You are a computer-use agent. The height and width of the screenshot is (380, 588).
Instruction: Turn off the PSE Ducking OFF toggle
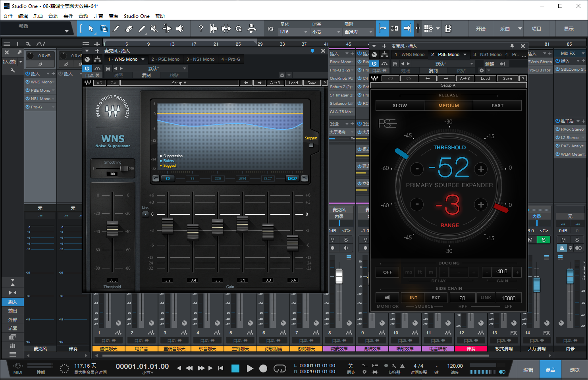click(388, 272)
